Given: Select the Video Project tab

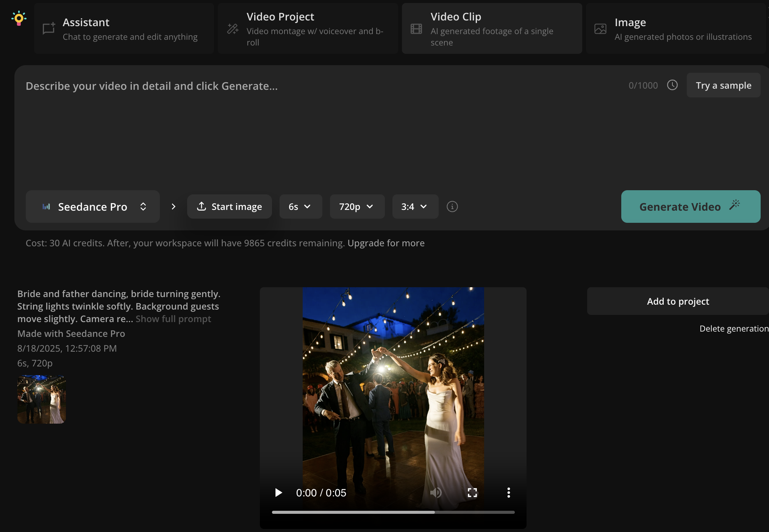Looking at the screenshot, I should [308, 29].
